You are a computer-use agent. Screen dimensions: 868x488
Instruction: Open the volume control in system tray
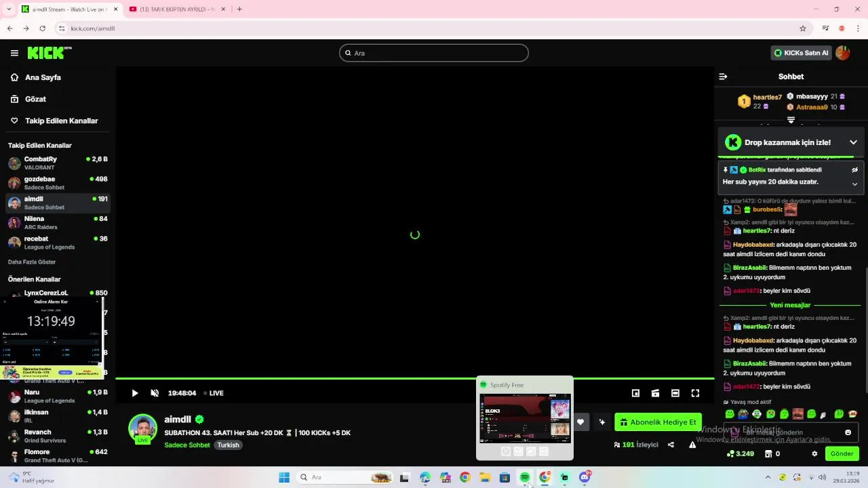(822, 477)
